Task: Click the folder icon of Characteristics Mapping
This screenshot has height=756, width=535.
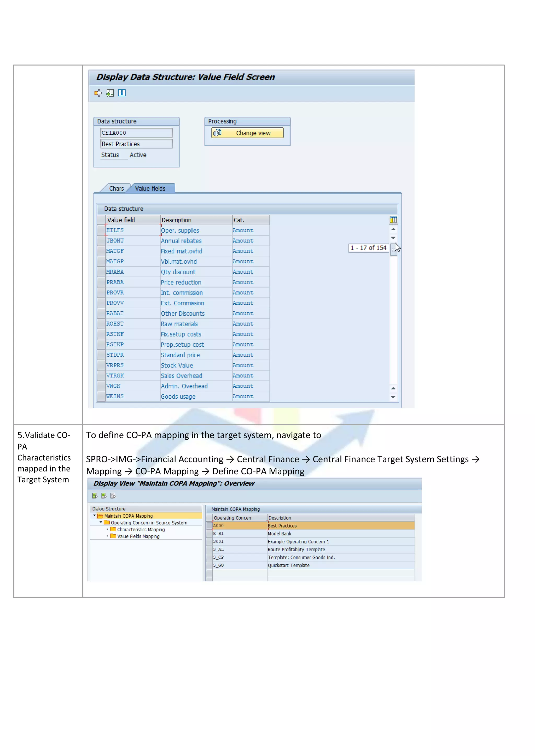Action: [x=113, y=530]
